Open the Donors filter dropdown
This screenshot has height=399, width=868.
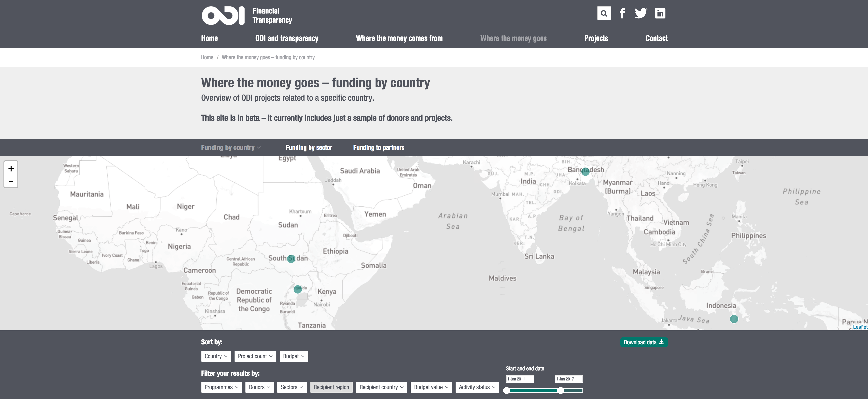pos(259,387)
